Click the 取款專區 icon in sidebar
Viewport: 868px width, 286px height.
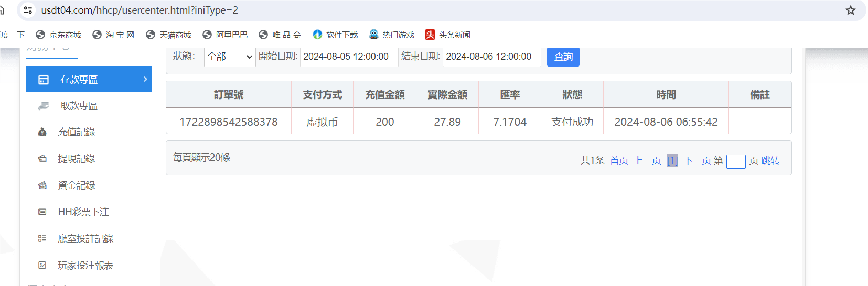(43, 106)
